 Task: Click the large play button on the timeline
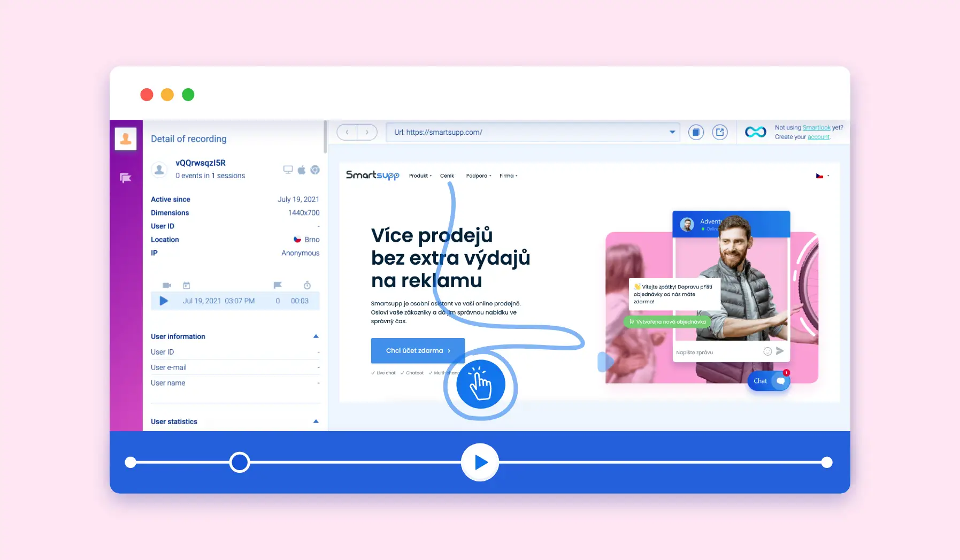coord(480,463)
